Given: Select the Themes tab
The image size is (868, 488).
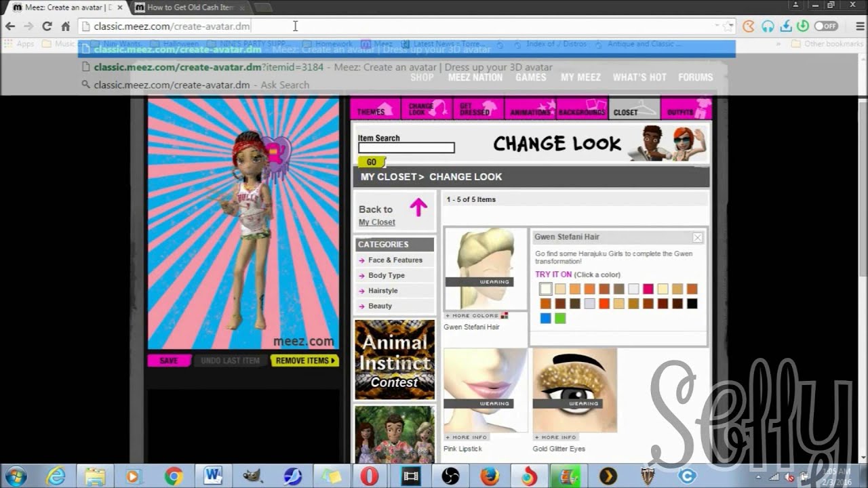Looking at the screenshot, I should 374,108.
